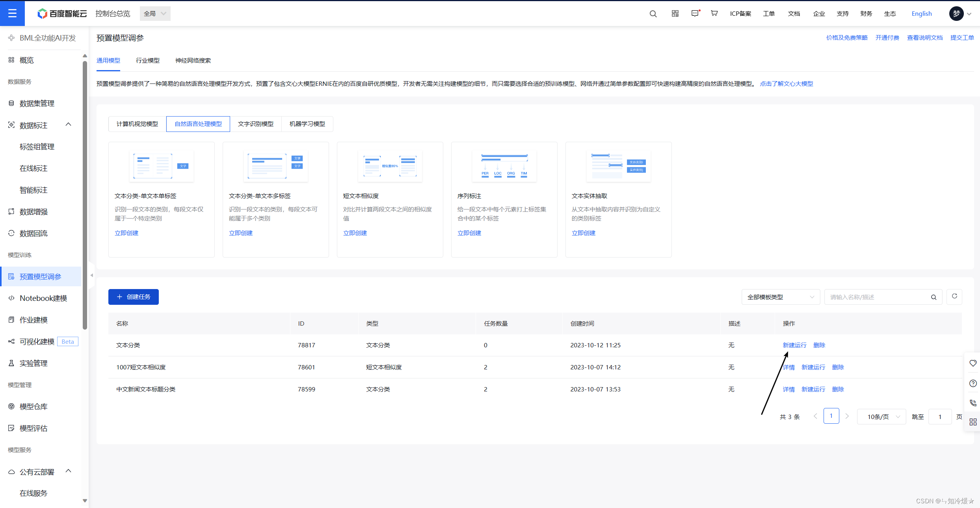Collapse the left sidebar with the arrow handle
The height and width of the screenshot is (508, 980).
click(x=91, y=275)
